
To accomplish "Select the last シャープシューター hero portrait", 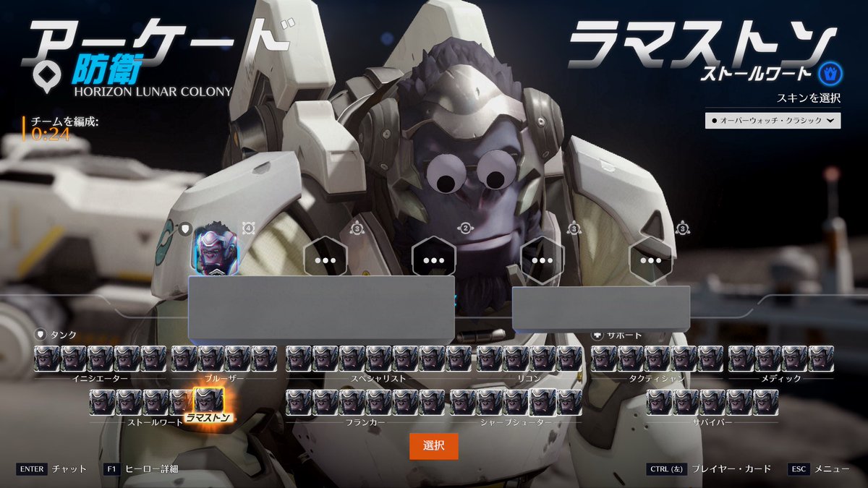I will (x=570, y=402).
